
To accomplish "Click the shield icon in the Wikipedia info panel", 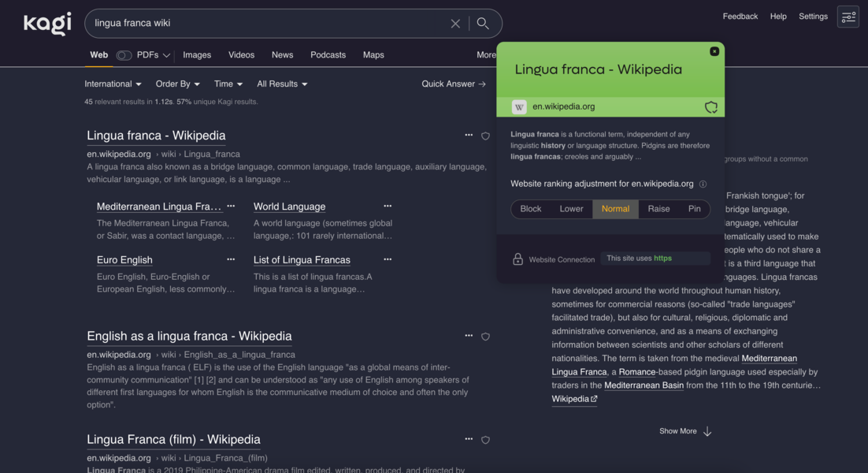I will (711, 106).
